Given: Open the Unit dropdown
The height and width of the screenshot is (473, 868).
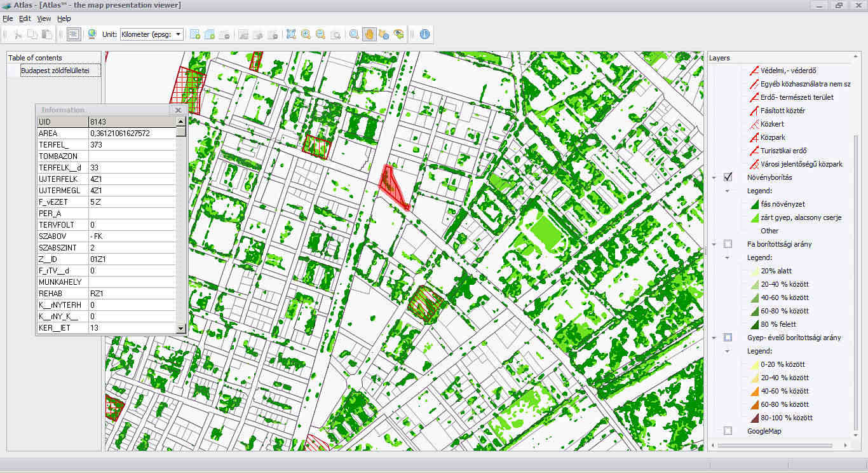Looking at the screenshot, I should point(179,34).
